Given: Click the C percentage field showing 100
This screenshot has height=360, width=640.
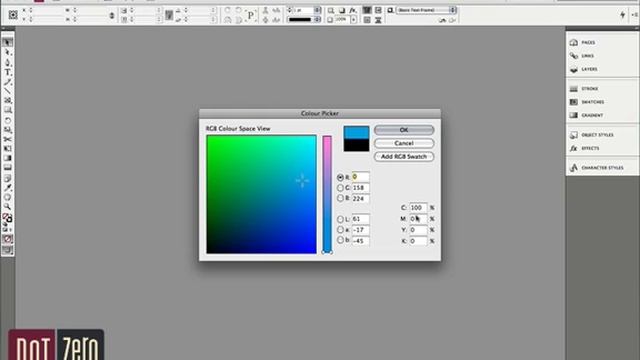Looking at the screenshot, I should click(418, 208).
